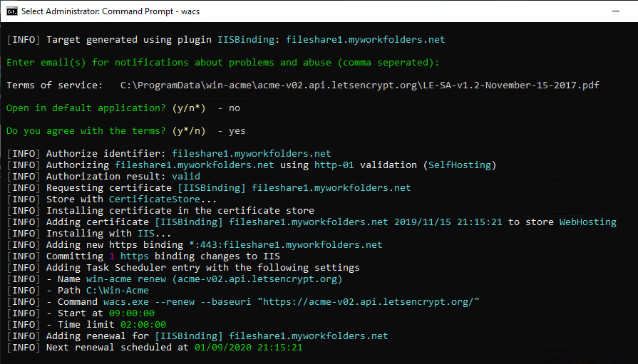638x364 pixels.
Task: Click the 'Enter email(s) for notifications' prompt line
Action: tap(222, 62)
